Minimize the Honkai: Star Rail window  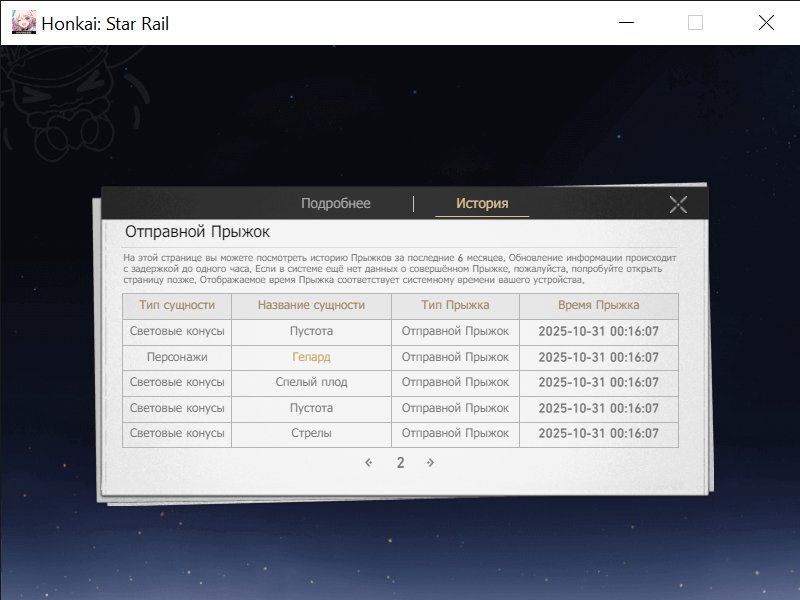coord(627,23)
